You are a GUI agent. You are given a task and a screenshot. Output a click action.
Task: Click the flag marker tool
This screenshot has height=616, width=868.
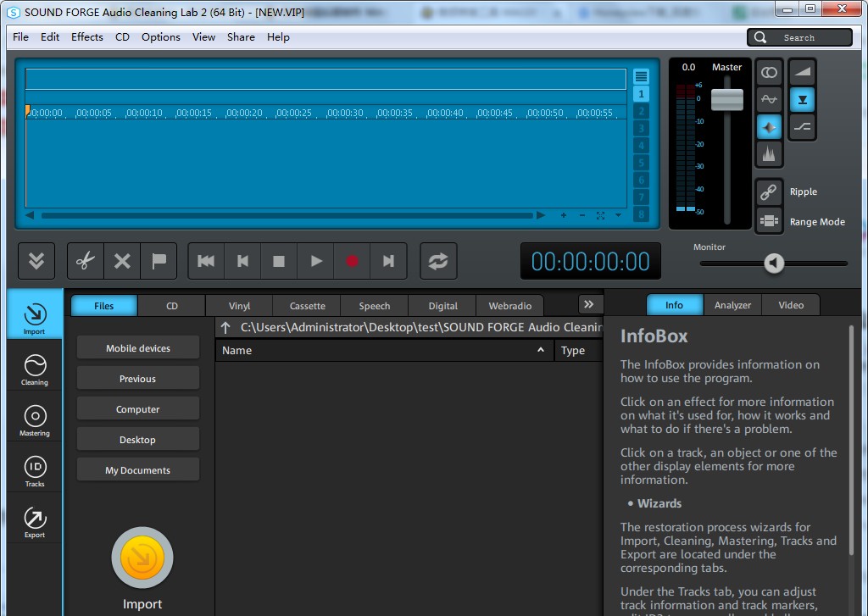(159, 260)
